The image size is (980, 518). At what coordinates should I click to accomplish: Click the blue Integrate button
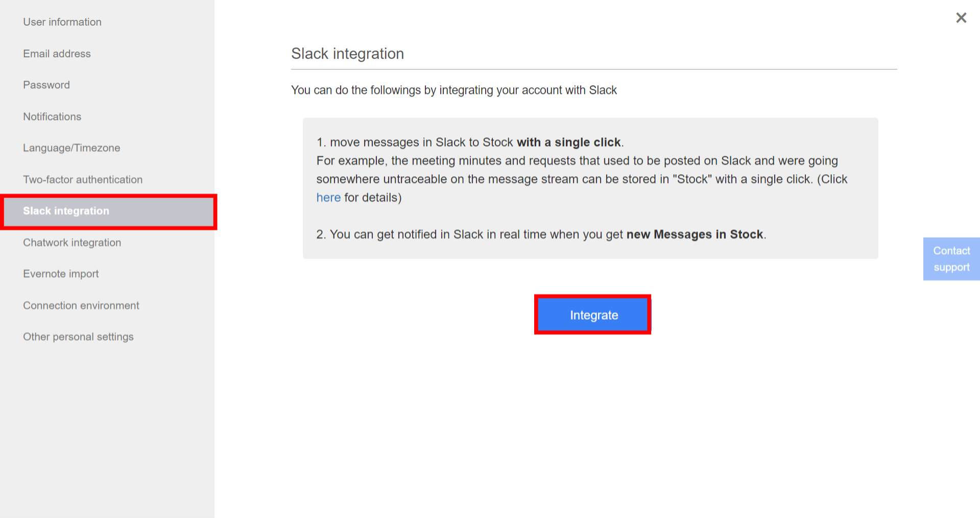point(592,315)
